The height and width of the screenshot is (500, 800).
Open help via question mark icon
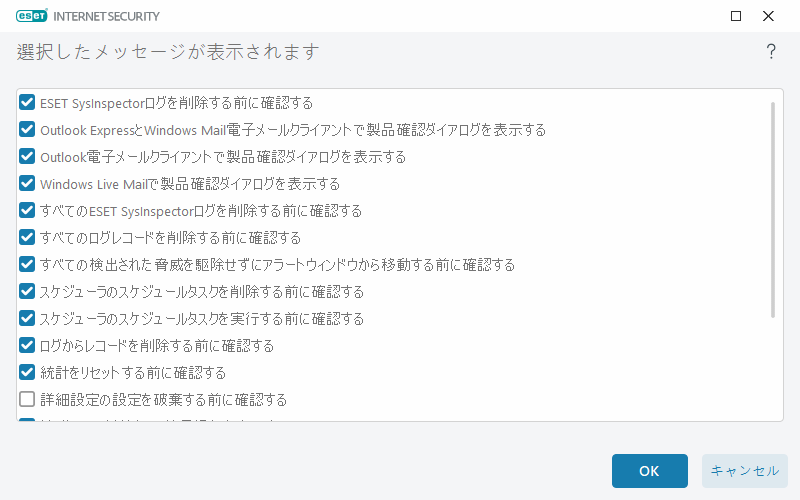[771, 52]
